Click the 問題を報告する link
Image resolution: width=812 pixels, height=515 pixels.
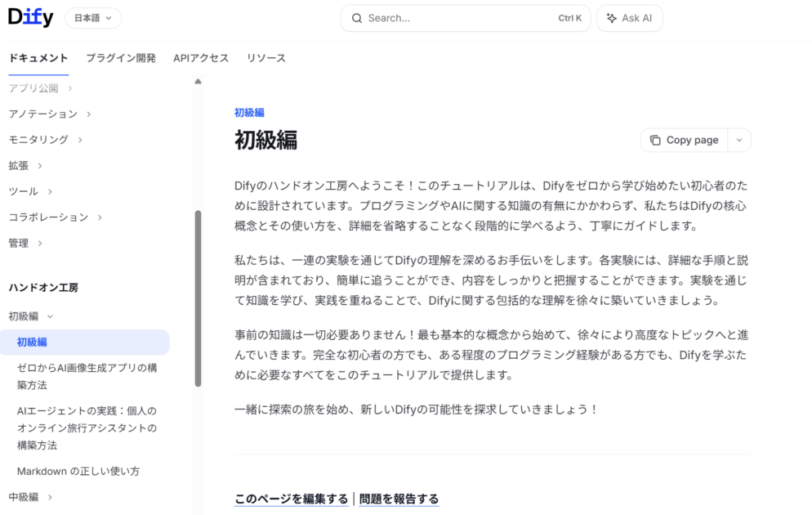click(x=399, y=499)
